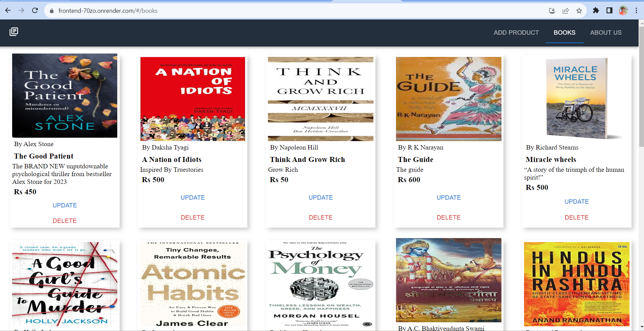Delete The Good Patient book
The height and width of the screenshot is (331, 644).
pyautogui.click(x=65, y=221)
